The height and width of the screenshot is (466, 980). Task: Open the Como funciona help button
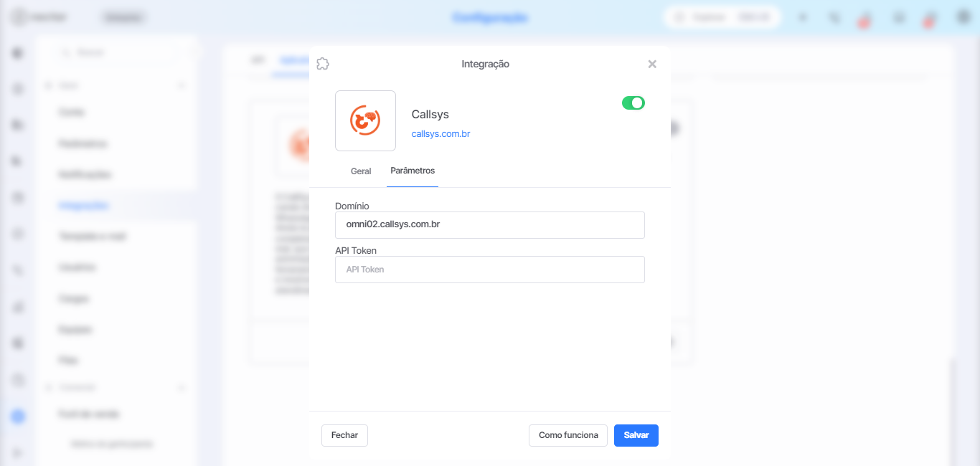[x=568, y=435]
